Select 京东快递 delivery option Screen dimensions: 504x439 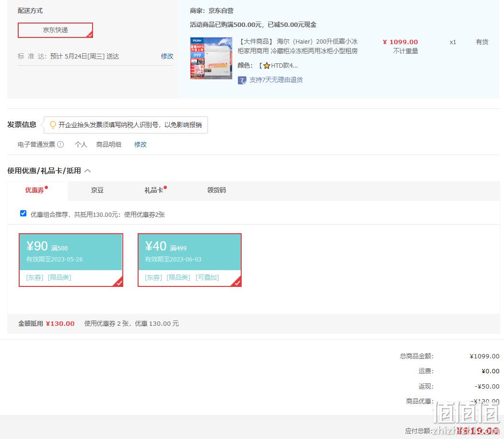click(55, 30)
